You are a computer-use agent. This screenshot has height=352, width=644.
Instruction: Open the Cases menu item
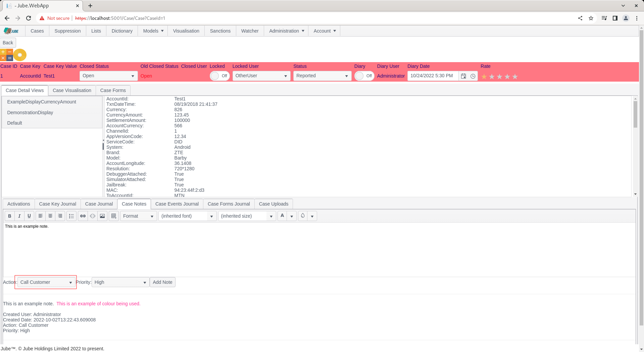coord(37,31)
